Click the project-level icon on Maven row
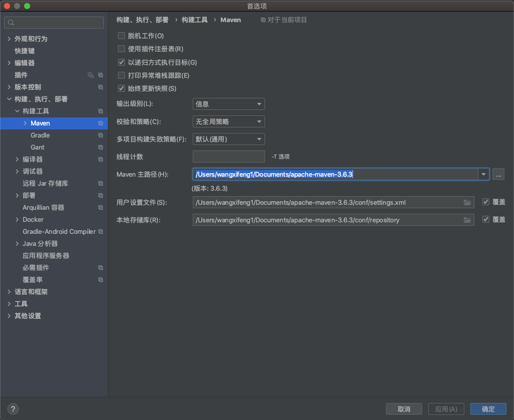 point(100,123)
